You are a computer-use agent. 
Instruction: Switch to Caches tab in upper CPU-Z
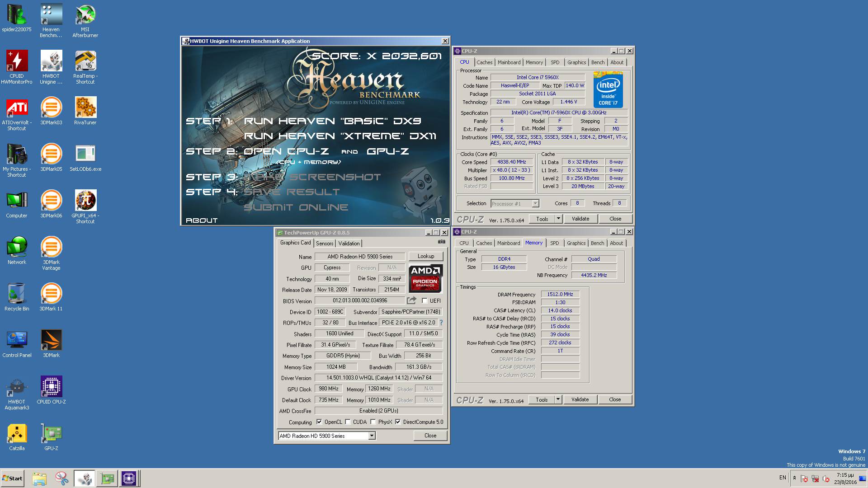(484, 62)
